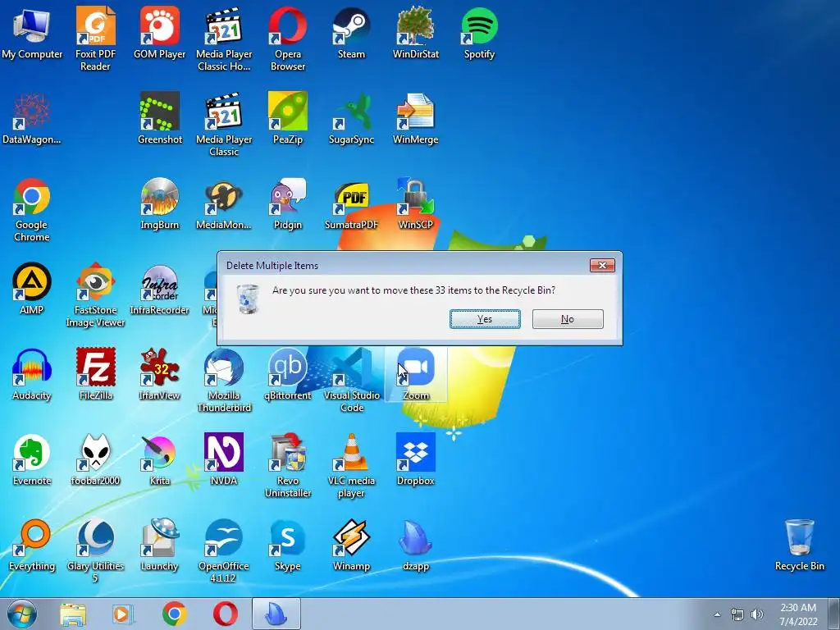The image size is (840, 630).
Task: Select the Evernote desktop icon
Action: point(32,460)
